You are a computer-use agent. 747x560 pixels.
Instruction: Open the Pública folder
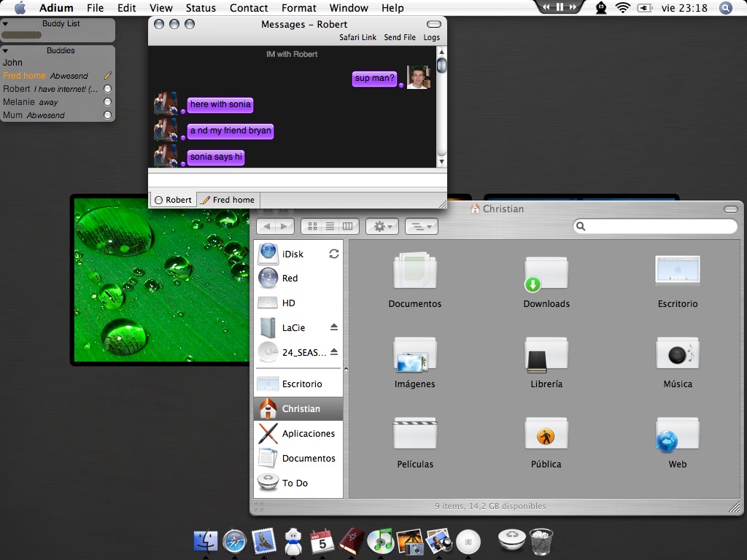[546, 433]
